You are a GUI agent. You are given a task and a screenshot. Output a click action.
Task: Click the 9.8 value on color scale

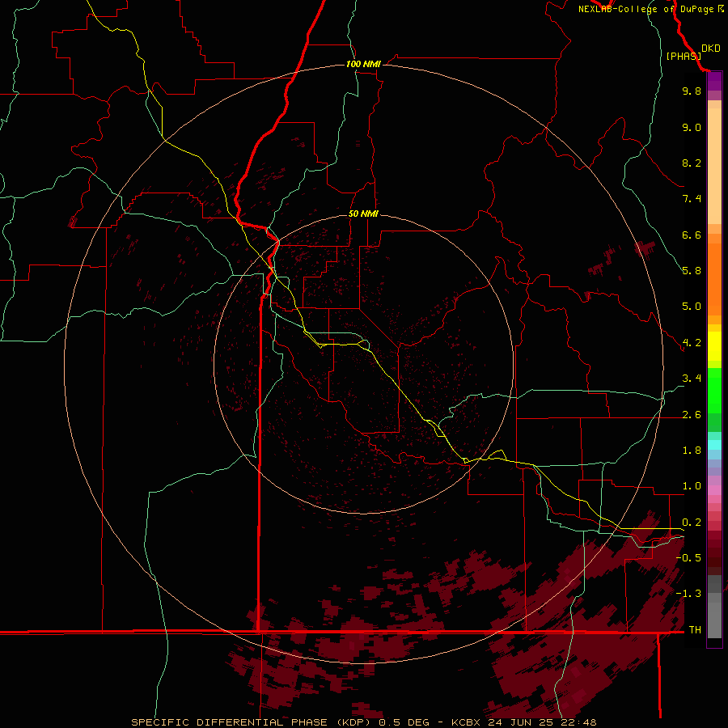click(x=692, y=91)
